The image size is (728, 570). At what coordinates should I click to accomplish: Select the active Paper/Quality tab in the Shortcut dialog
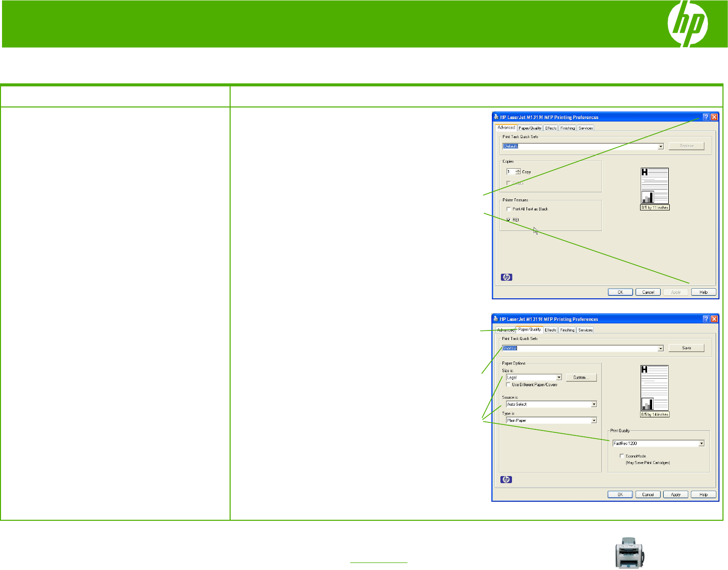tap(530, 329)
